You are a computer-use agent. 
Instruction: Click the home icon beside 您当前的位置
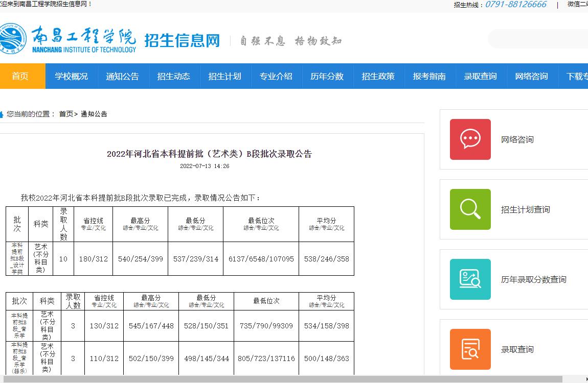coord(2,114)
